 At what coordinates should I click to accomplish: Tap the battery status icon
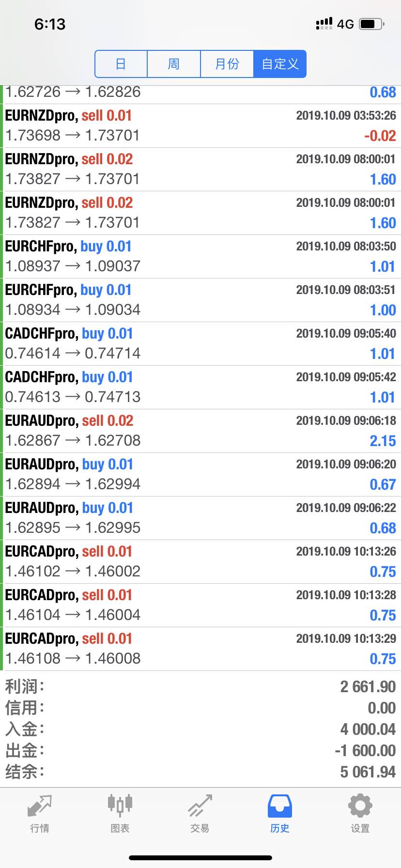click(372, 24)
